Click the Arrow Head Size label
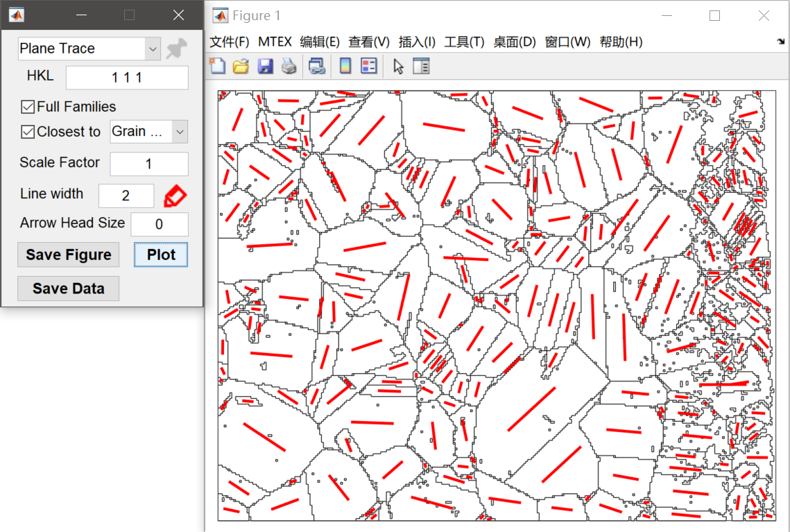The image size is (790, 532). (x=72, y=223)
